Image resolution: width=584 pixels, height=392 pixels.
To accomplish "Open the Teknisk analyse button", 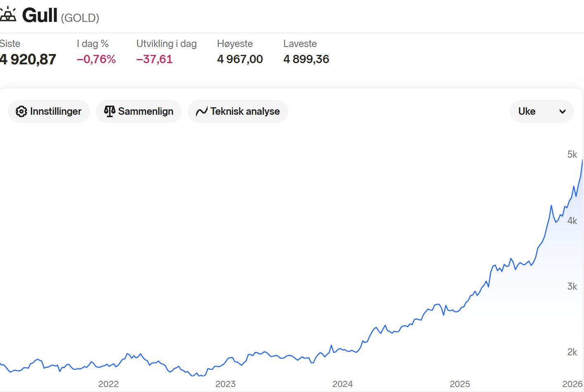I will (x=238, y=111).
